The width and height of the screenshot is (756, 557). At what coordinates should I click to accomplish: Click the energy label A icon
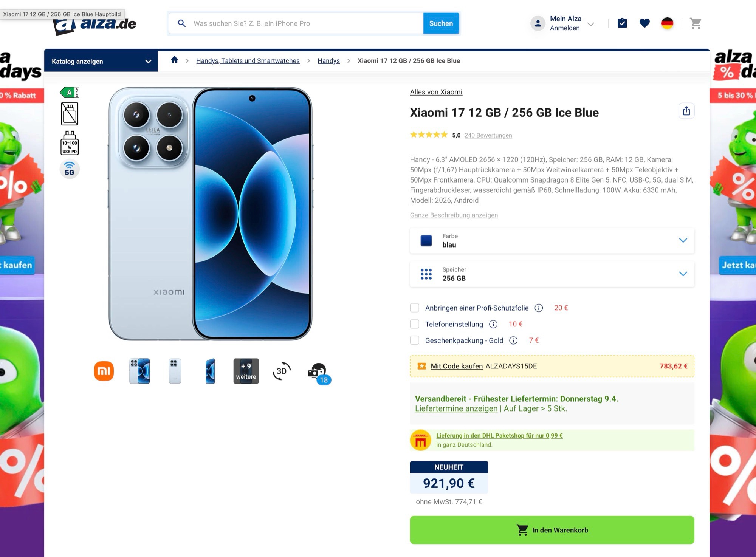point(70,92)
